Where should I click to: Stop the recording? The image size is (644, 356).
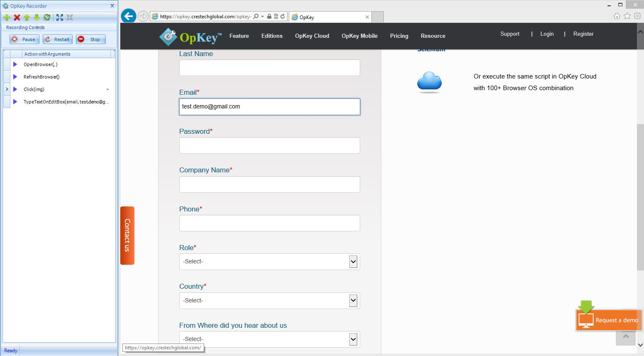pos(91,39)
